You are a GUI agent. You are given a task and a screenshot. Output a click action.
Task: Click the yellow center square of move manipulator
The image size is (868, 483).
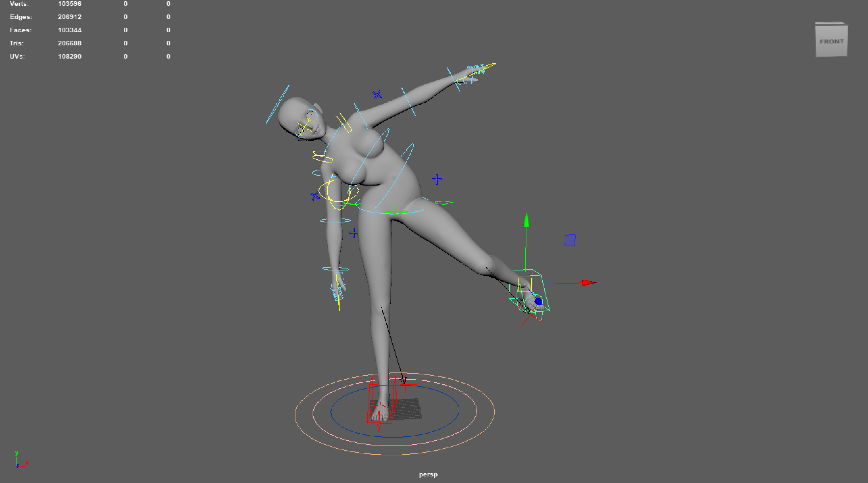524,284
